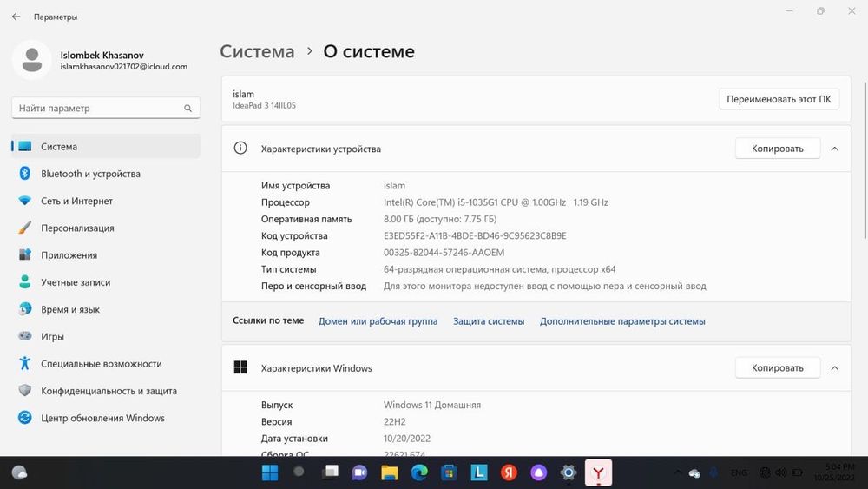Viewport: 868px width, 489px height.
Task: Click Переименовать этот ПК button
Action: (779, 99)
